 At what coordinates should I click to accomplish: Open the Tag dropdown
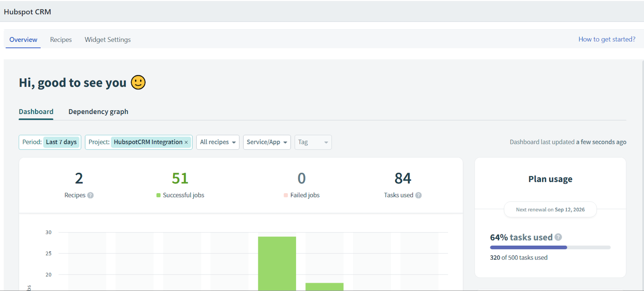coord(313,142)
